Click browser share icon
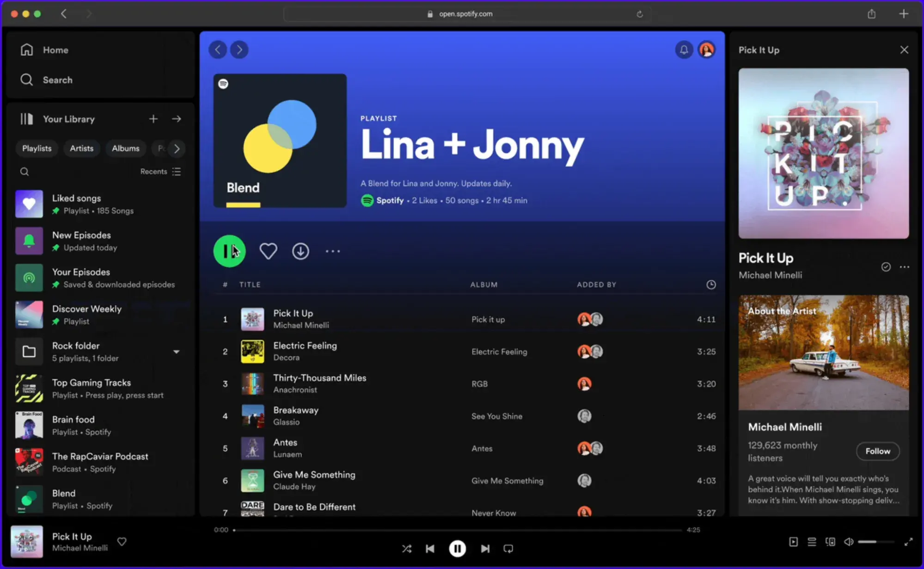 tap(872, 14)
